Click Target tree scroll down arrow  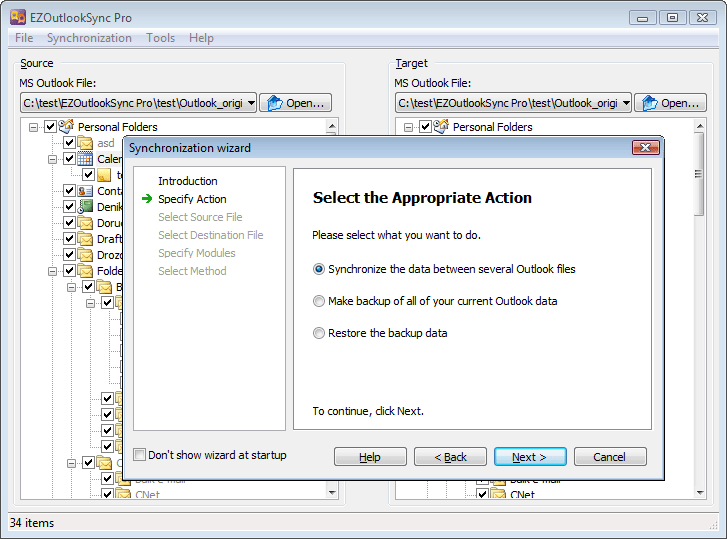click(x=700, y=493)
